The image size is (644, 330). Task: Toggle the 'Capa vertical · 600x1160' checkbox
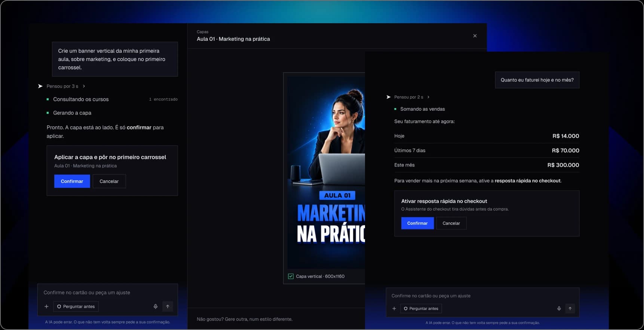291,276
